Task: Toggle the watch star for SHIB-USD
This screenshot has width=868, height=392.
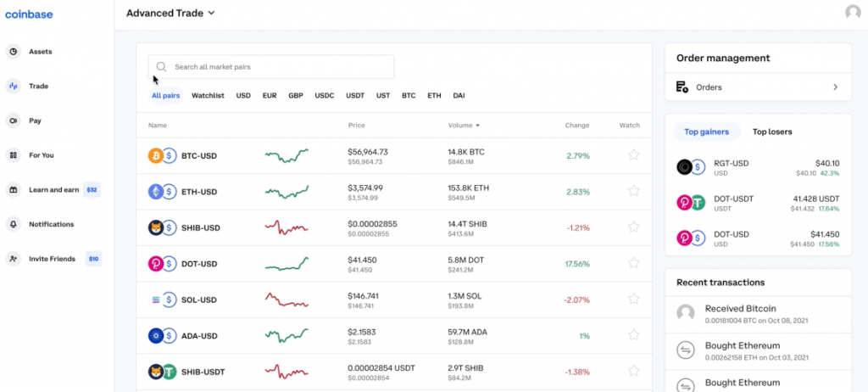Action: (x=634, y=227)
